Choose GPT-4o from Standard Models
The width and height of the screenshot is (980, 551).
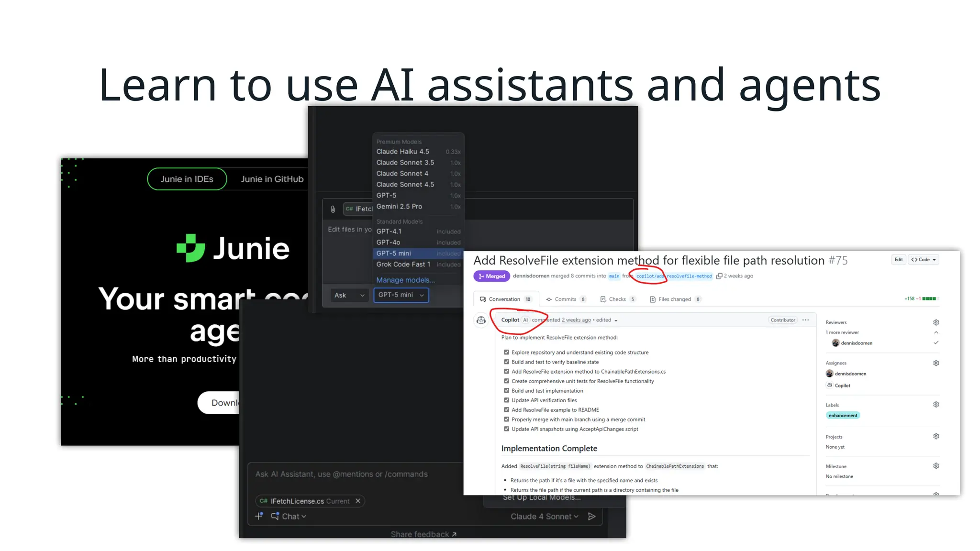coord(418,242)
